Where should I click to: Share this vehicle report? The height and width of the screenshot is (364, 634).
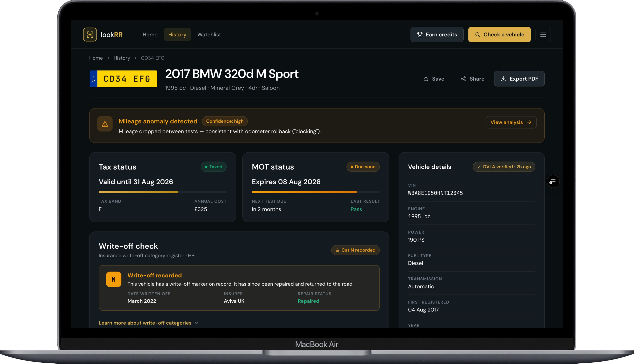(473, 79)
